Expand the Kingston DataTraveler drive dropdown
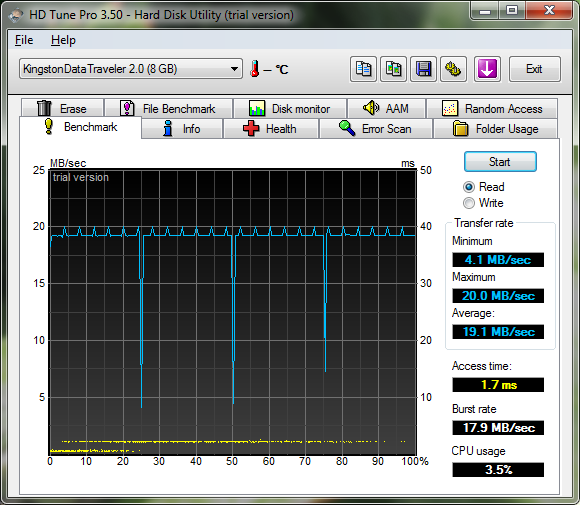 (x=131, y=69)
